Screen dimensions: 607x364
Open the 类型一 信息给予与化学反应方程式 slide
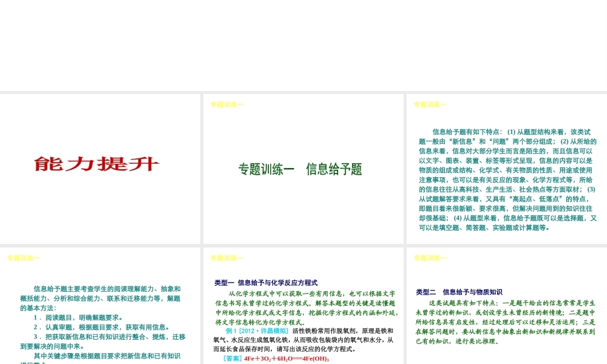tap(303, 306)
